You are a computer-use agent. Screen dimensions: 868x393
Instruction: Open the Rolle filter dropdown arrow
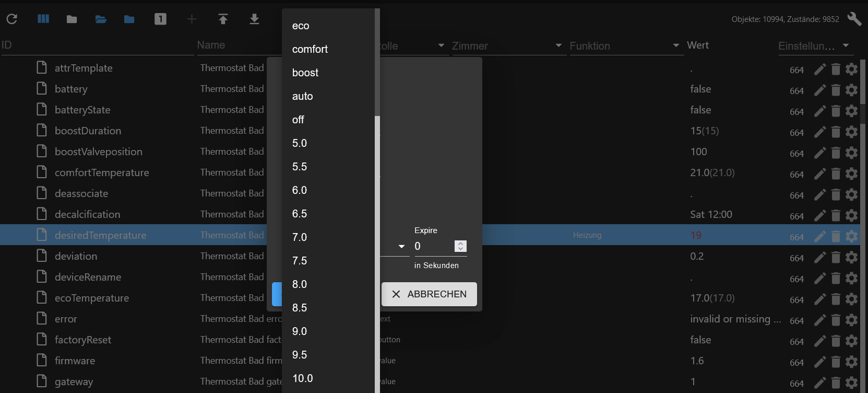point(441,45)
